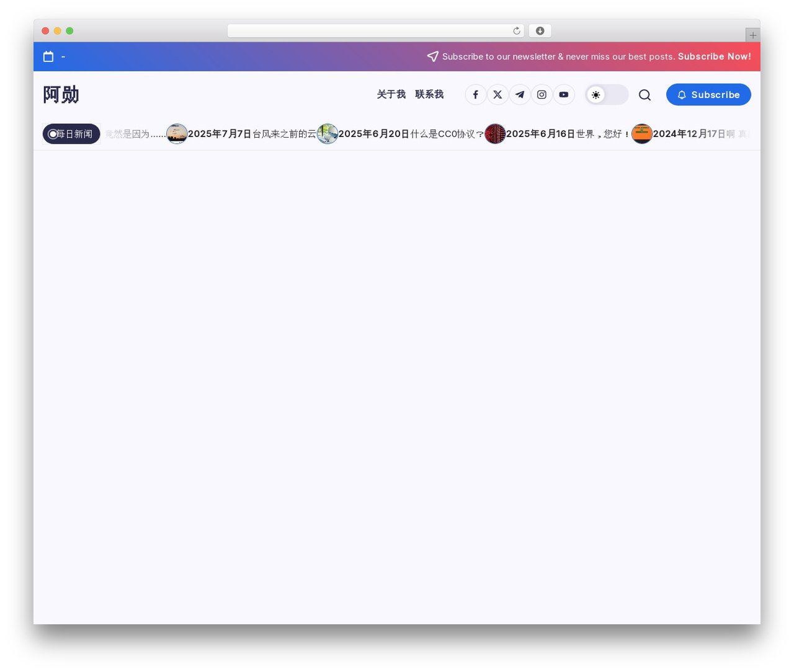Click the blue Subscribe button
This screenshot has width=794, height=672.
[x=708, y=95]
